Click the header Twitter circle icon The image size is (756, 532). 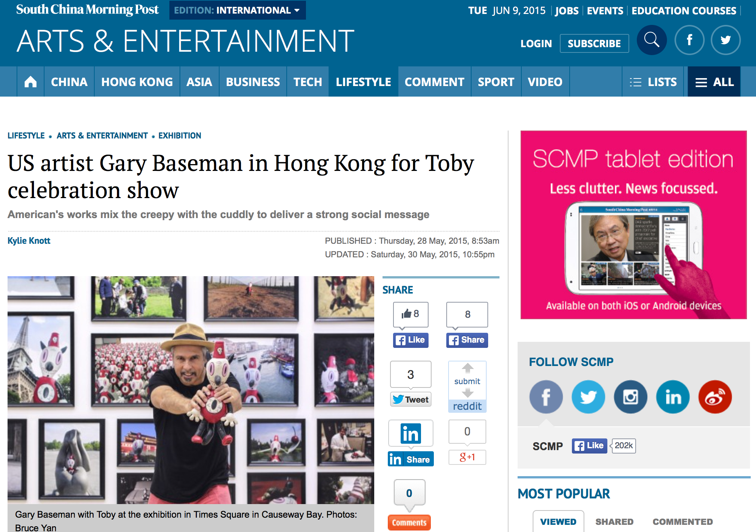725,40
